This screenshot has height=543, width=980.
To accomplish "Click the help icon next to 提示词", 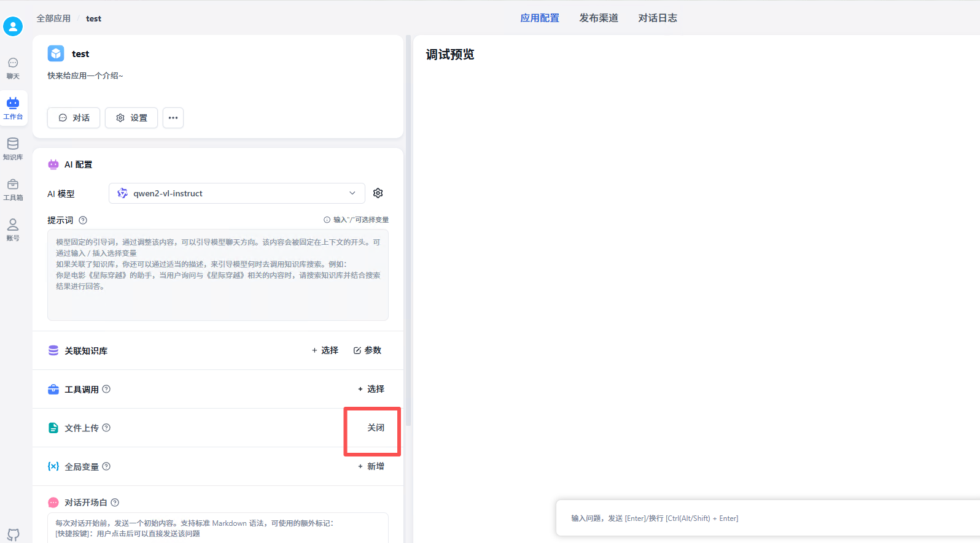I will point(83,220).
